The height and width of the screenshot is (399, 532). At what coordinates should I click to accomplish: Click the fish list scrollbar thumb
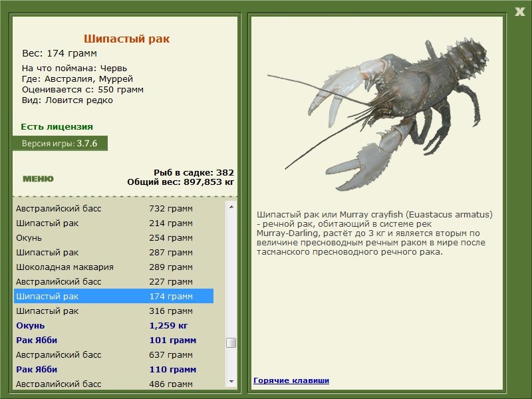tap(231, 342)
